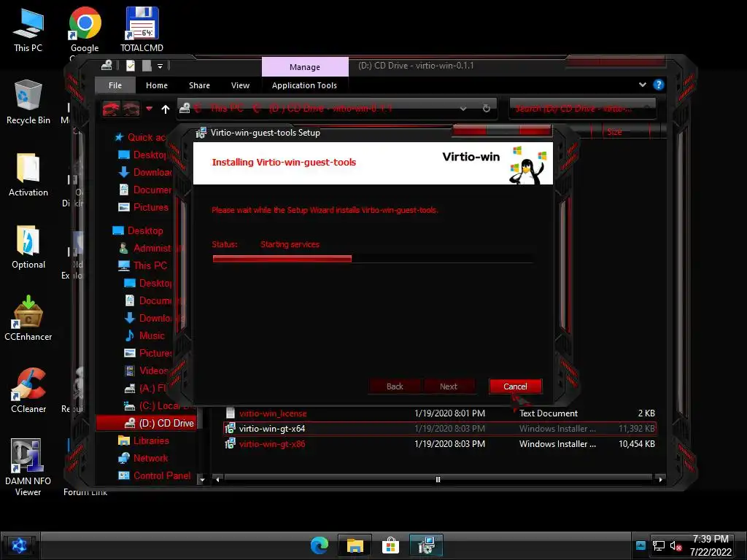Image resolution: width=747 pixels, height=560 pixels.
Task: Click Explorer help question mark icon
Action: point(659,85)
